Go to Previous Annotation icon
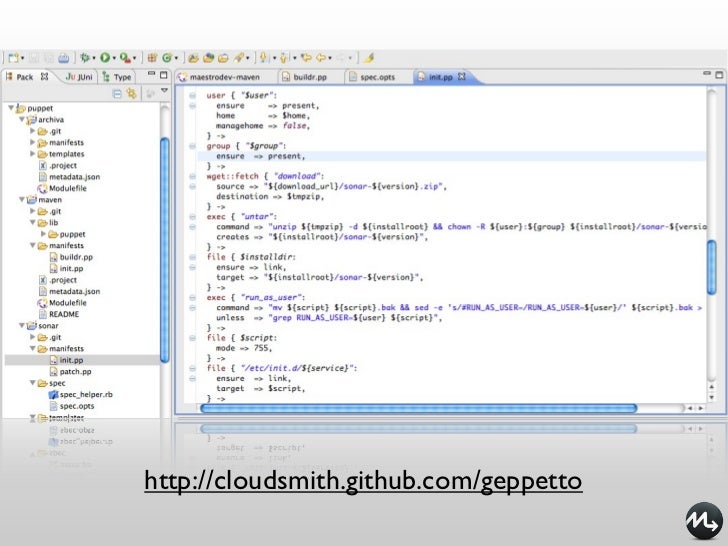This screenshot has height=546, width=728. 285,58
